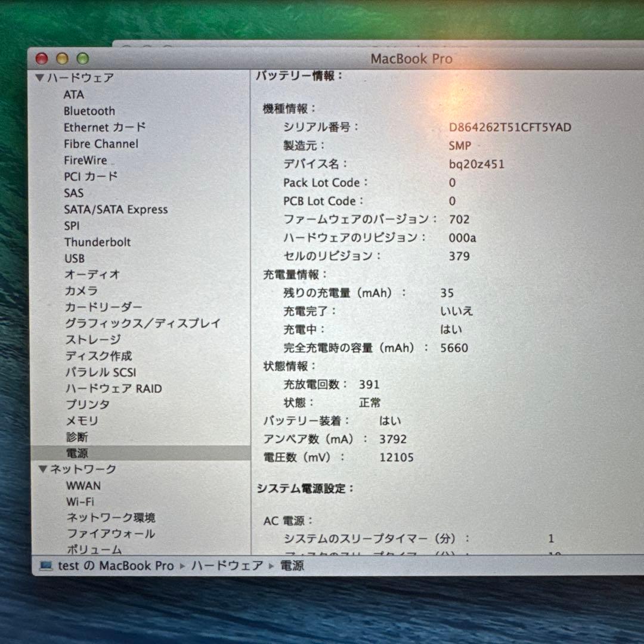The width and height of the screenshot is (644, 644).
Task: Collapse the ネットワーク tree section
Action: coord(42,469)
